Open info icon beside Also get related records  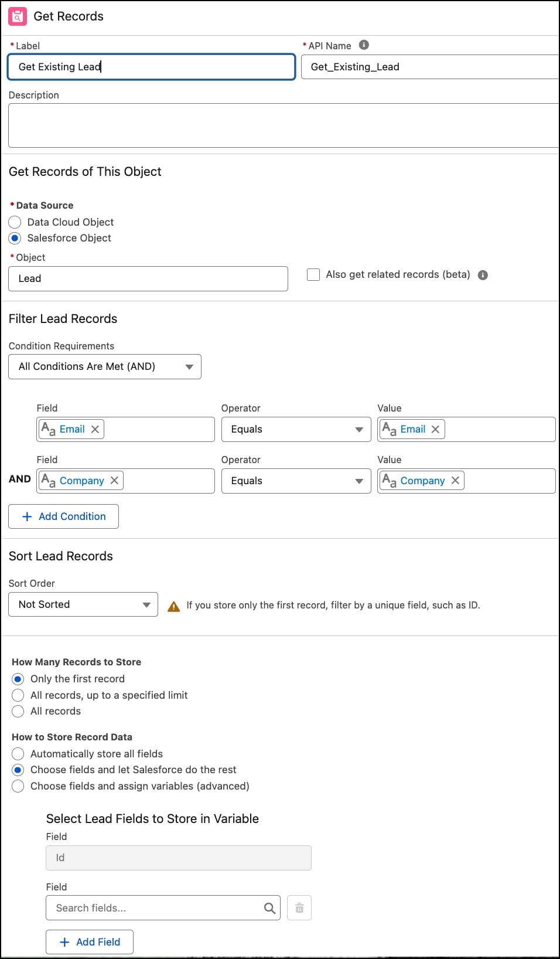pos(483,275)
